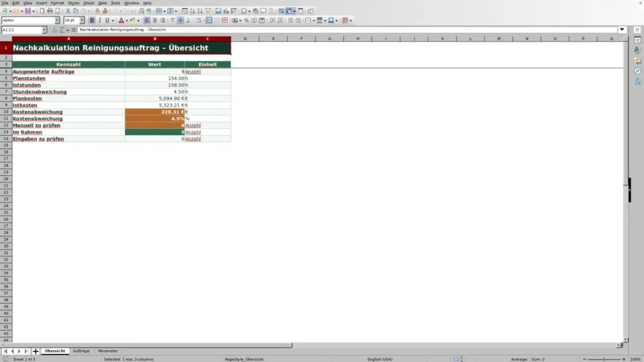
Task: Expand the formula bar
Action: click(x=622, y=30)
